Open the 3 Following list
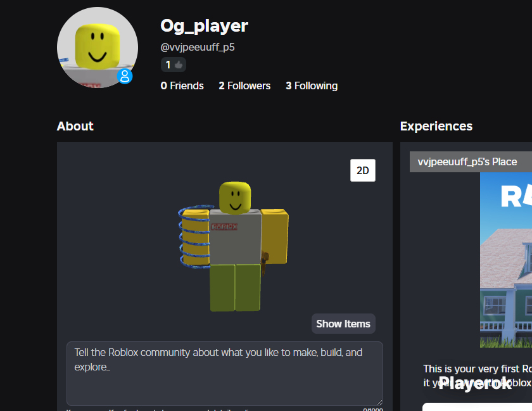The height and width of the screenshot is (411, 532). tap(312, 86)
